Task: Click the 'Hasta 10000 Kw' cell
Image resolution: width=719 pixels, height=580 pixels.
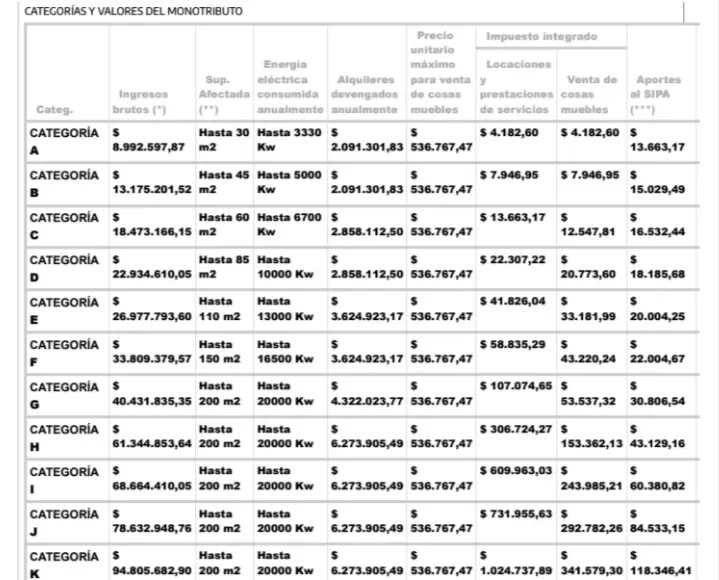Action: tap(285, 267)
